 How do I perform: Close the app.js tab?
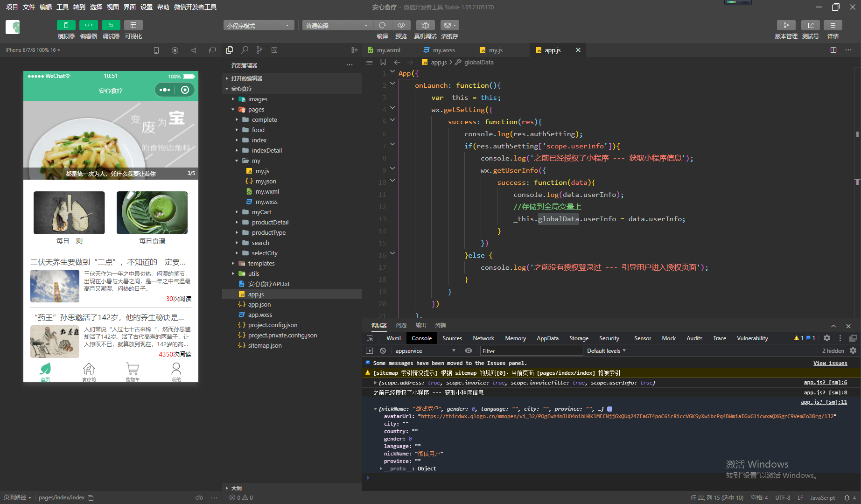[578, 50]
